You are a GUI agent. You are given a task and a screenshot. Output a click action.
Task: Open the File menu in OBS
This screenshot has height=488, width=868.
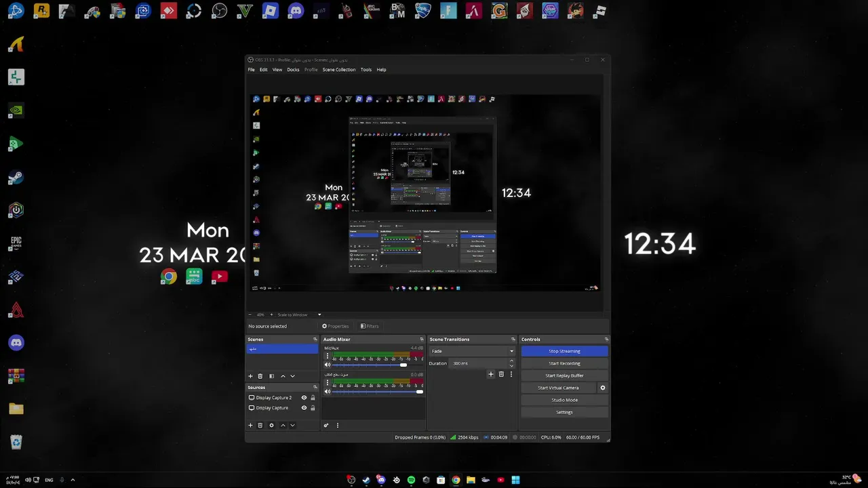tap(251, 70)
